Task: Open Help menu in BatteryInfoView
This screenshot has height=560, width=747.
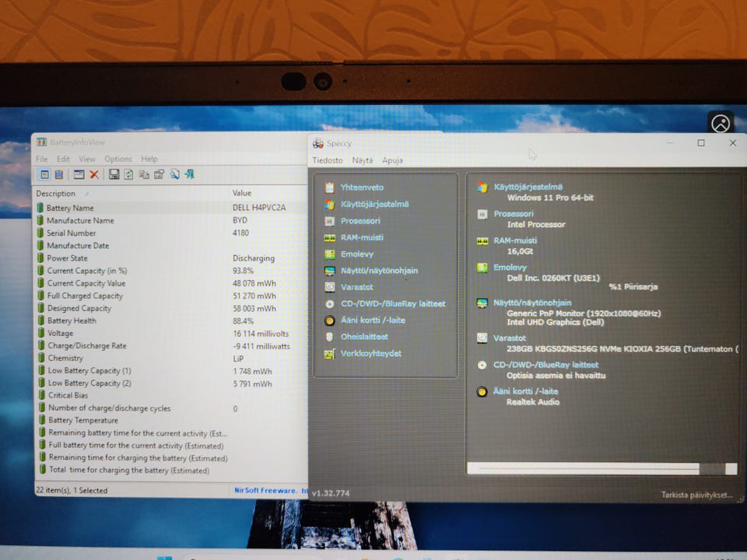Action: 149,159
